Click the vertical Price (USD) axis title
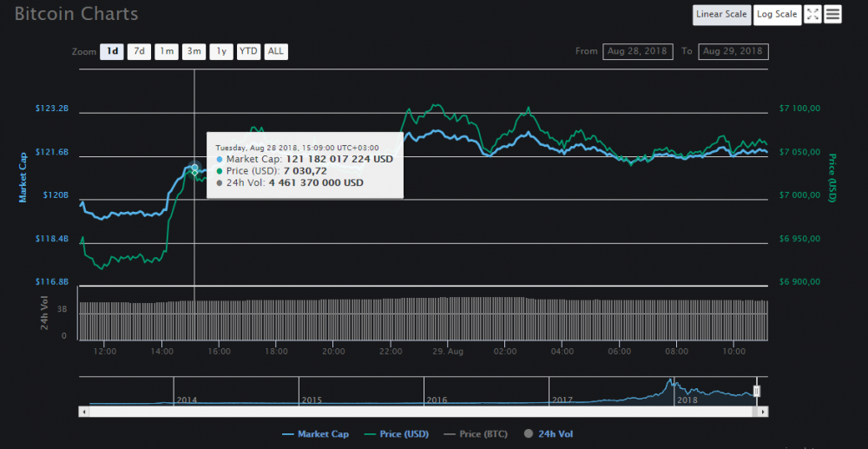Viewport: 868px width, 449px height. 831,177
